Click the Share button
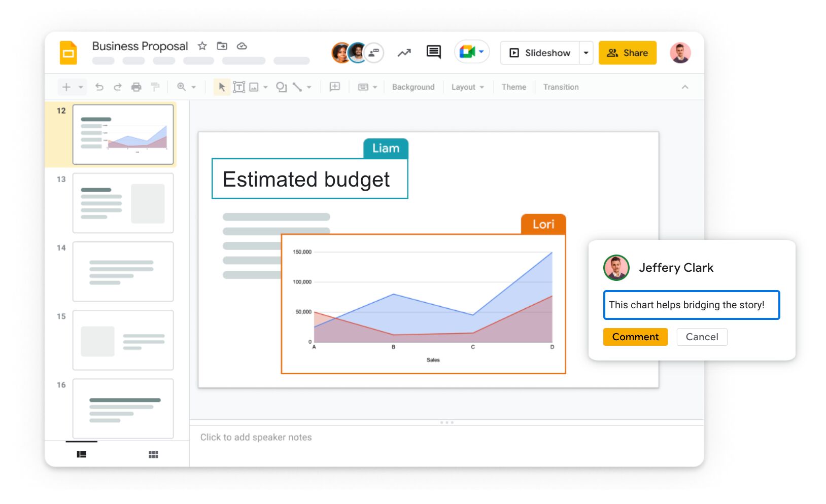Screen dimensions: 826x504 pyautogui.click(x=628, y=52)
